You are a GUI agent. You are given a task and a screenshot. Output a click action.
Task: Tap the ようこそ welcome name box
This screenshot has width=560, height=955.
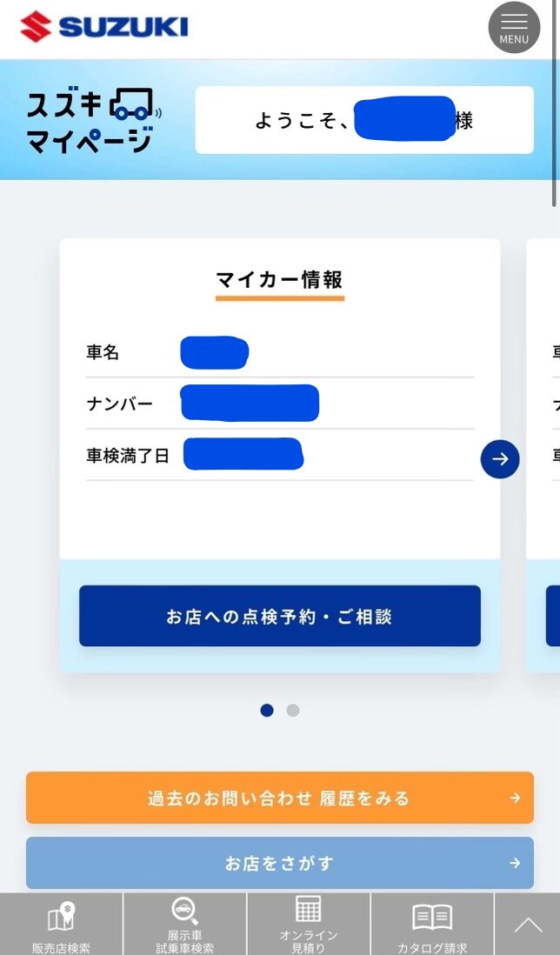tap(364, 120)
